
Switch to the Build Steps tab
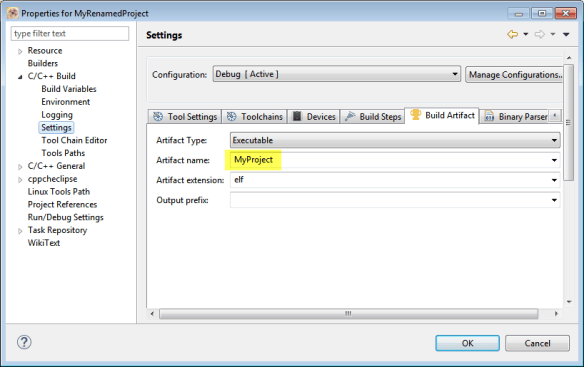[372, 117]
